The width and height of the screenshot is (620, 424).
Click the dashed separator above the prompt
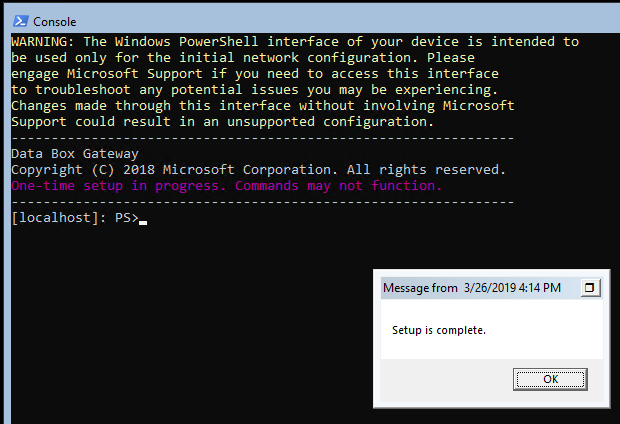click(x=262, y=202)
